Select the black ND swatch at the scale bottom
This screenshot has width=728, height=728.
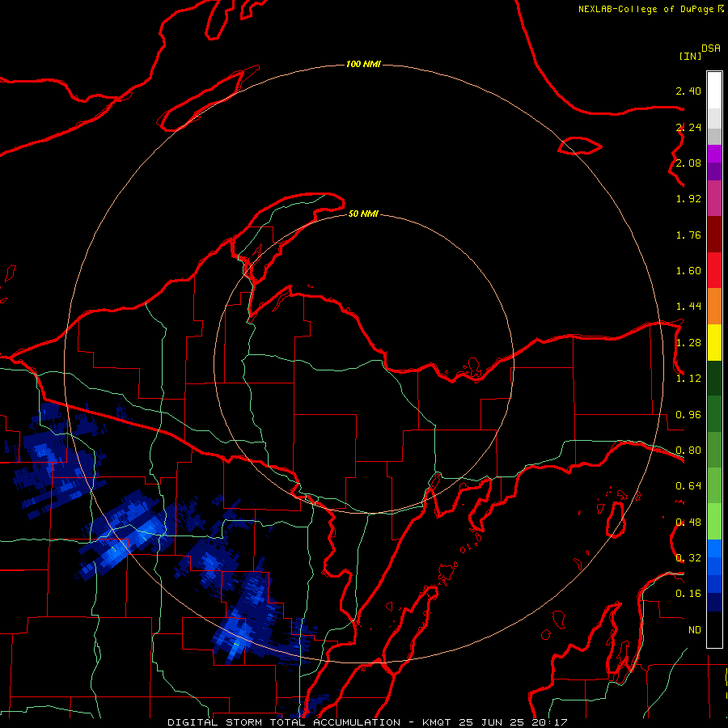pos(714,629)
